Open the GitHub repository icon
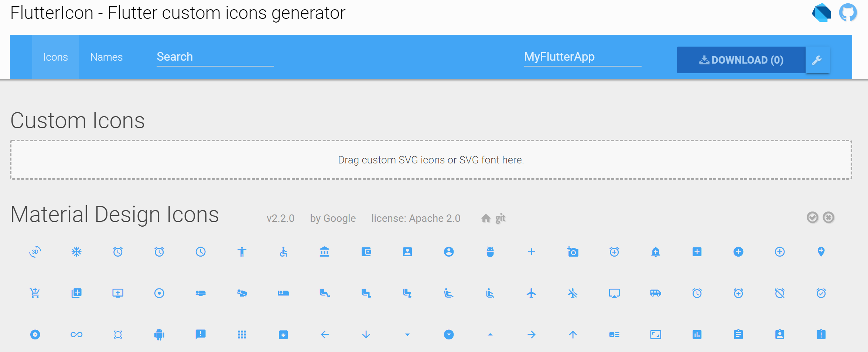 tap(848, 13)
